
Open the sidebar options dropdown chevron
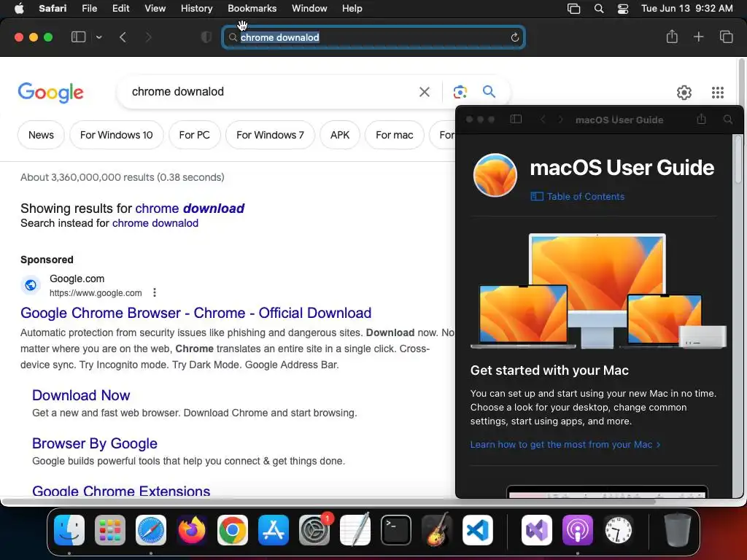98,37
